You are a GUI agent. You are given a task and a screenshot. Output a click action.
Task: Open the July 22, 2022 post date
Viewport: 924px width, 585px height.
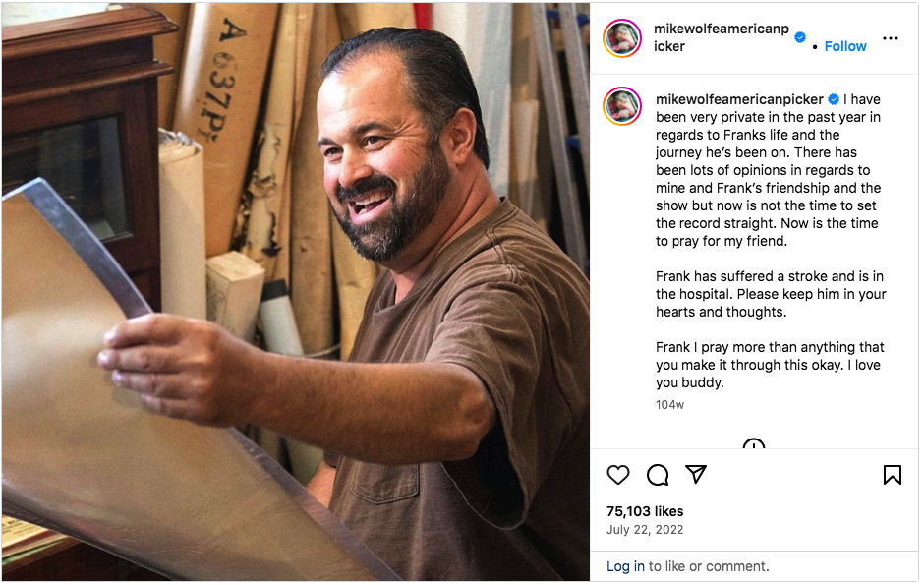pyautogui.click(x=645, y=530)
